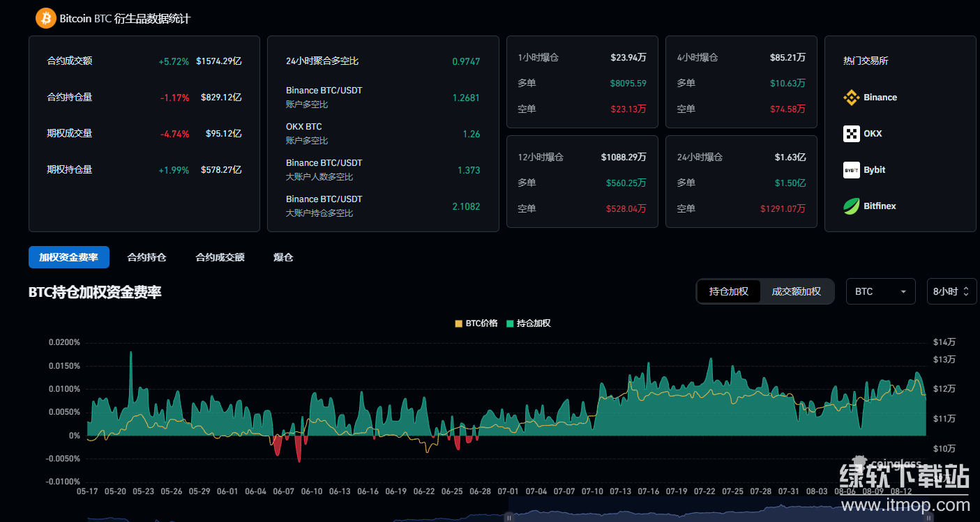
Task: Open the Binance BTC/USDT 账户多空比 row
Action: [382, 98]
